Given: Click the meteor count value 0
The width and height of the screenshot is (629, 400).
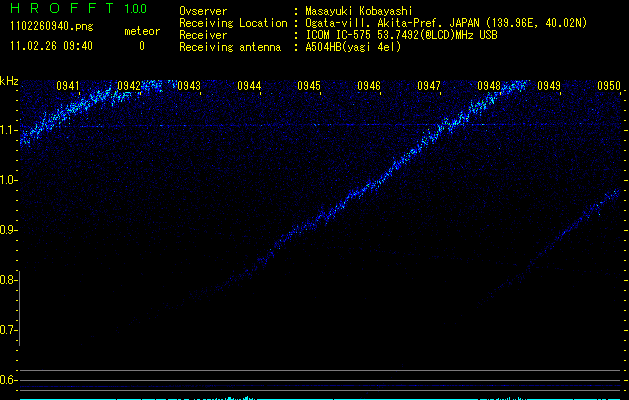Looking at the screenshot, I should click(142, 46).
